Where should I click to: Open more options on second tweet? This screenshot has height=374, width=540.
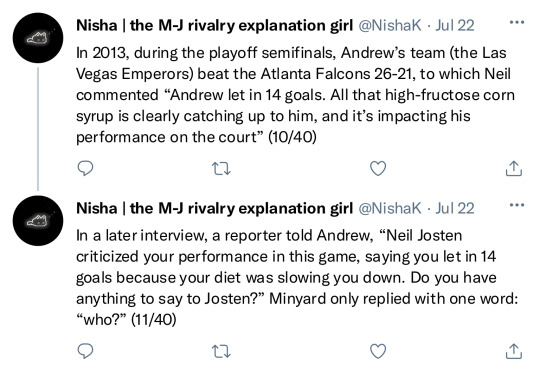[517, 206]
